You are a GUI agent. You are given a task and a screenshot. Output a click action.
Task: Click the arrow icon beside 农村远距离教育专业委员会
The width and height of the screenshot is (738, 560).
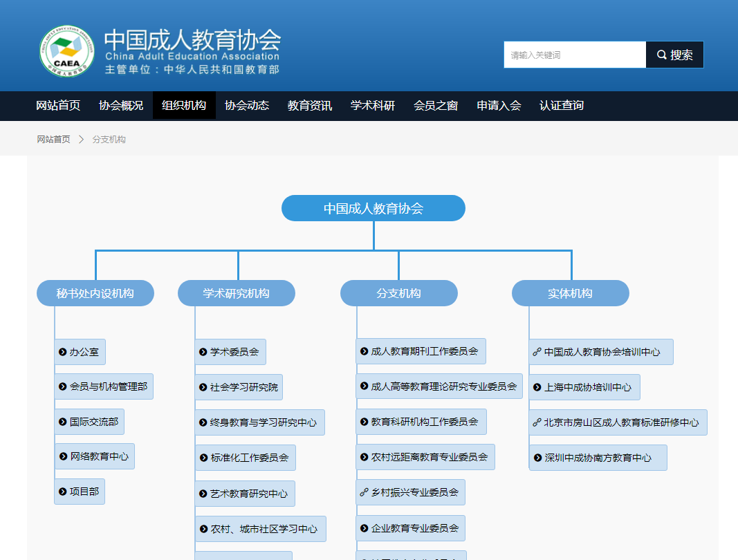365,457
